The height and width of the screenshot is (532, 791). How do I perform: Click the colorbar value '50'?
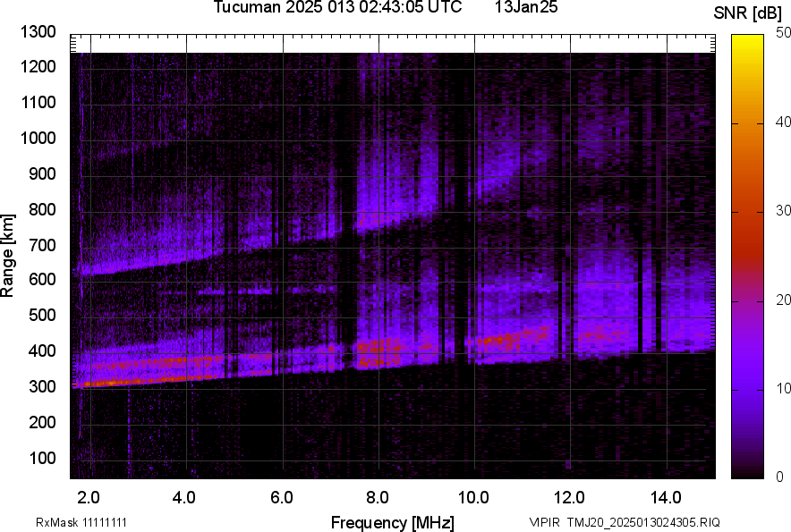(x=784, y=33)
